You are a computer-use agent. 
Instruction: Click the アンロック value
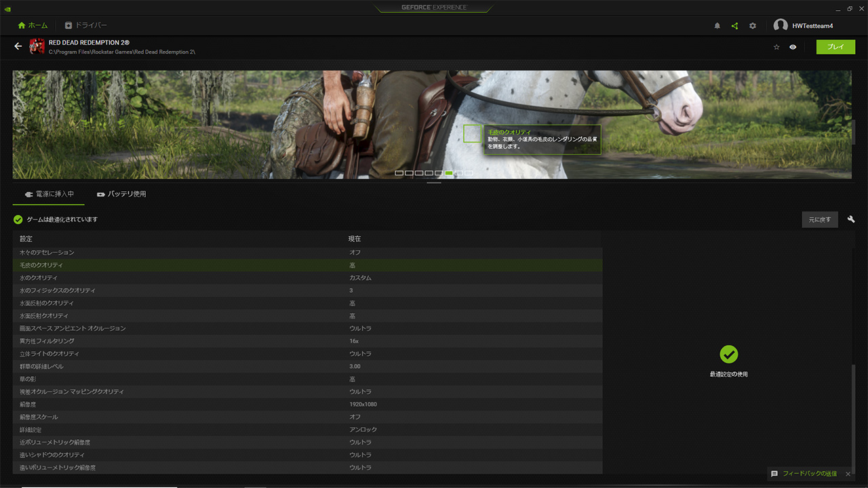[x=363, y=430]
